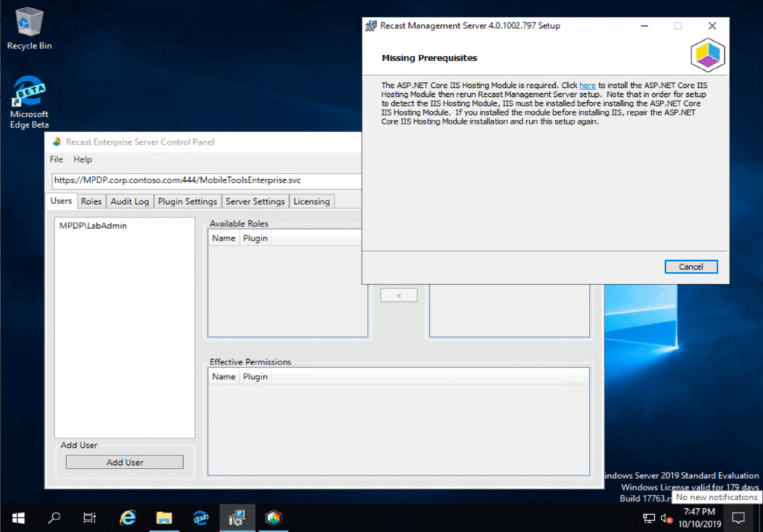Image resolution: width=763 pixels, height=532 pixels.
Task: Cancel the Recast Management Server setup
Action: 691,267
